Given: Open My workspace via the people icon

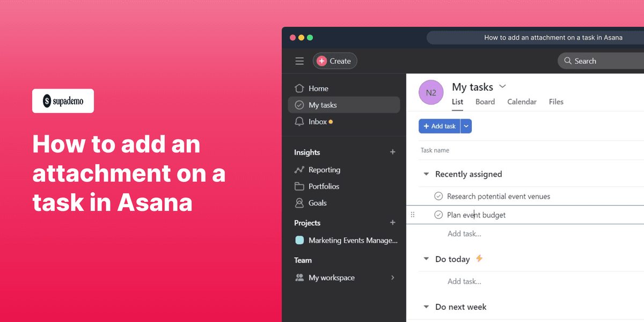Looking at the screenshot, I should pyautogui.click(x=299, y=277).
